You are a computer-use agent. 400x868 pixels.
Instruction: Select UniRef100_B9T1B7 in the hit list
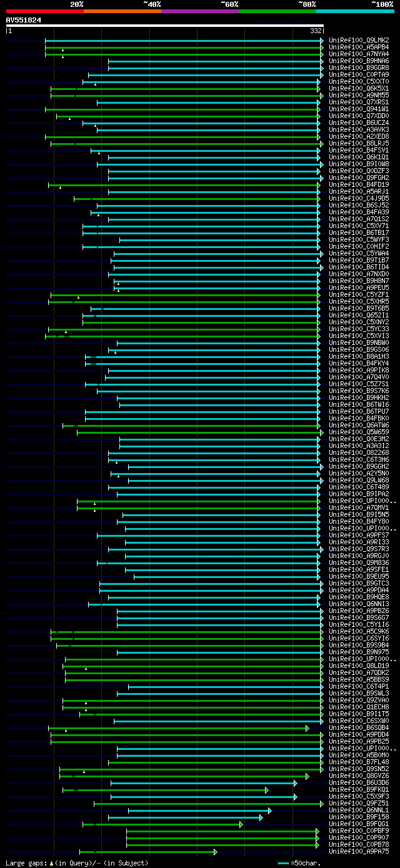[x=359, y=260]
